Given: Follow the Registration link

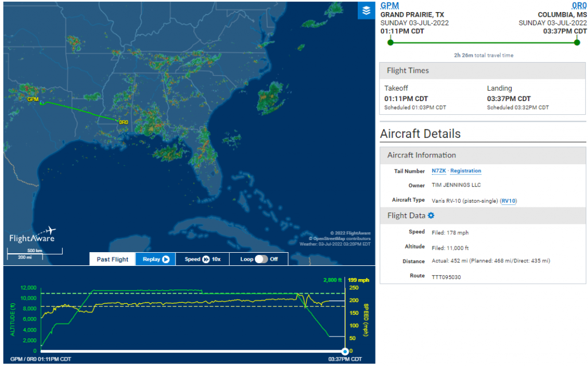Looking at the screenshot, I should tap(465, 171).
